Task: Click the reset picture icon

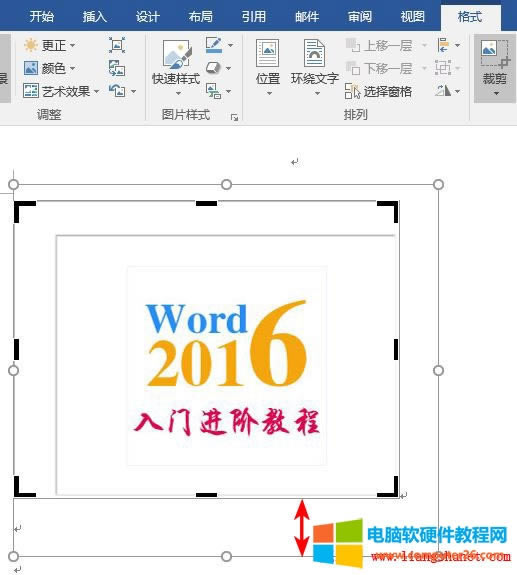Action: 117,91
